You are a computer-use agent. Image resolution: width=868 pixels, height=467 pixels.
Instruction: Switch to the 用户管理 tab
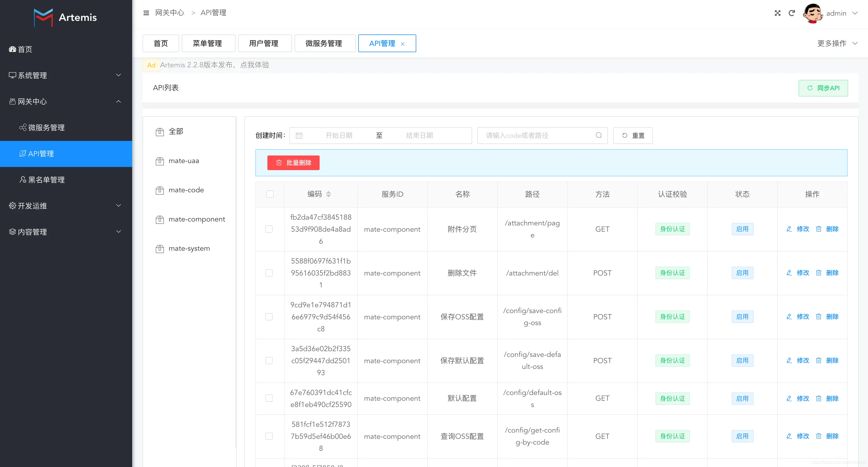point(263,43)
